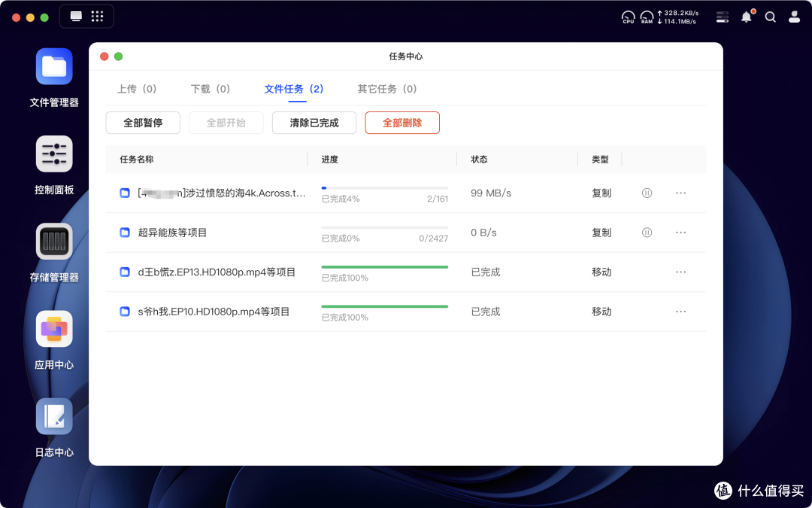812x508 pixels.
Task: Click the 任务名称 column header
Action: (137, 159)
